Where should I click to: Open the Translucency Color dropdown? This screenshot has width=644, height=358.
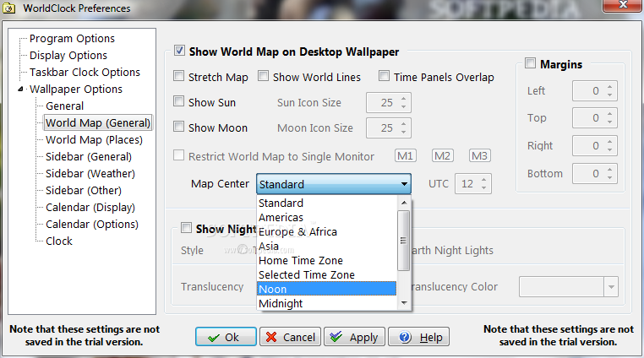pos(611,287)
